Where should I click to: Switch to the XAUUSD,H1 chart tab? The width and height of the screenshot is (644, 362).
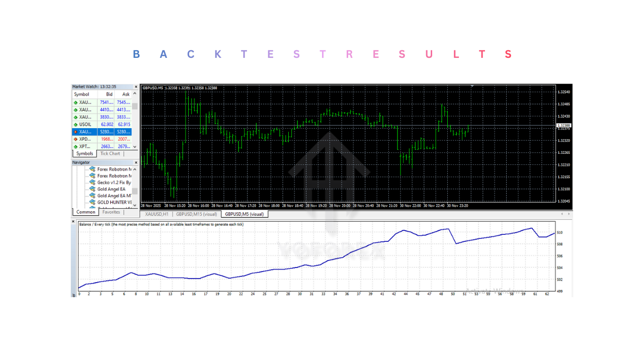tap(157, 214)
